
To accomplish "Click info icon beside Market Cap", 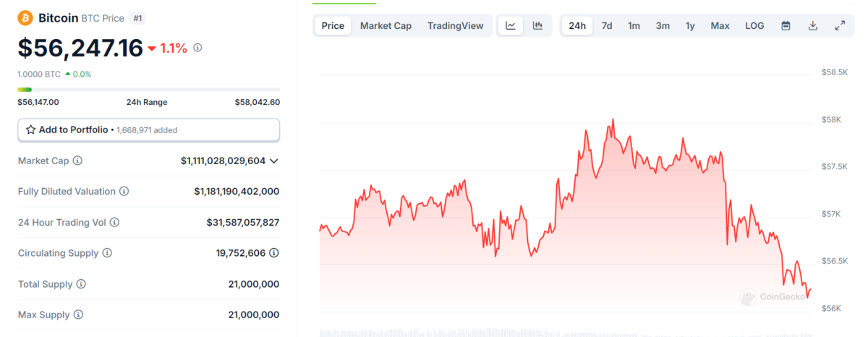I will click(x=77, y=161).
